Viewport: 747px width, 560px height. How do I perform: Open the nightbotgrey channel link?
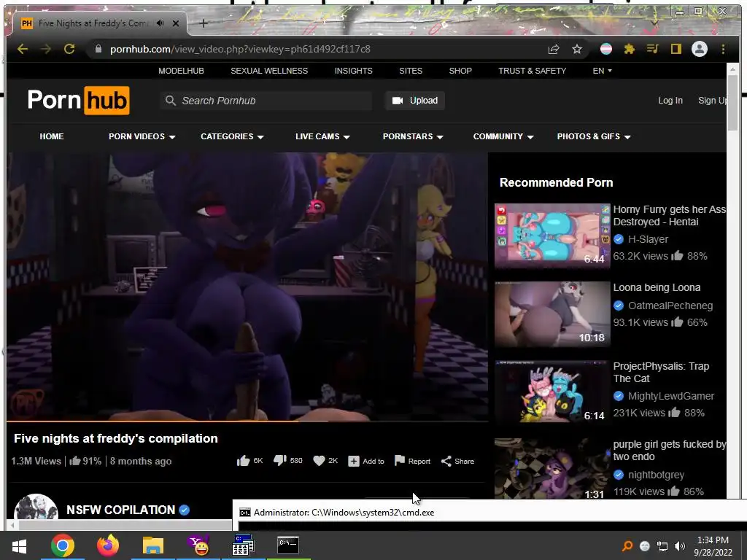656,475
